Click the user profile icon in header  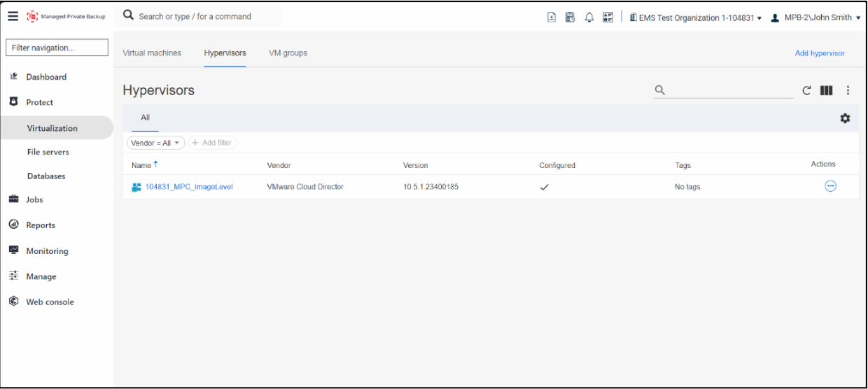(x=775, y=17)
